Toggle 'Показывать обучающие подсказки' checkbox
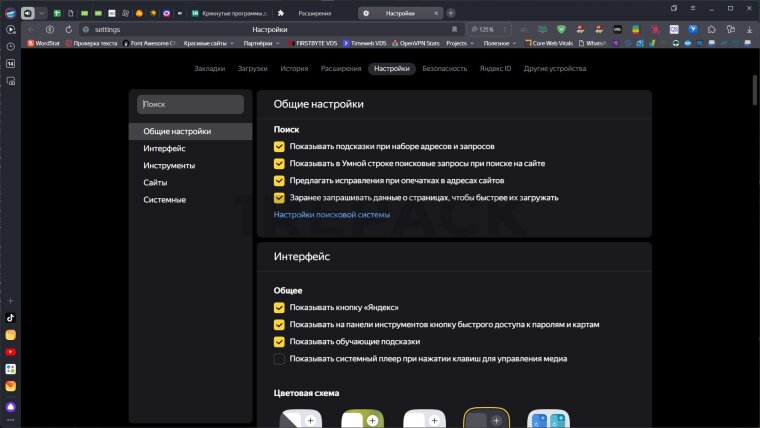760x428 pixels. point(280,341)
